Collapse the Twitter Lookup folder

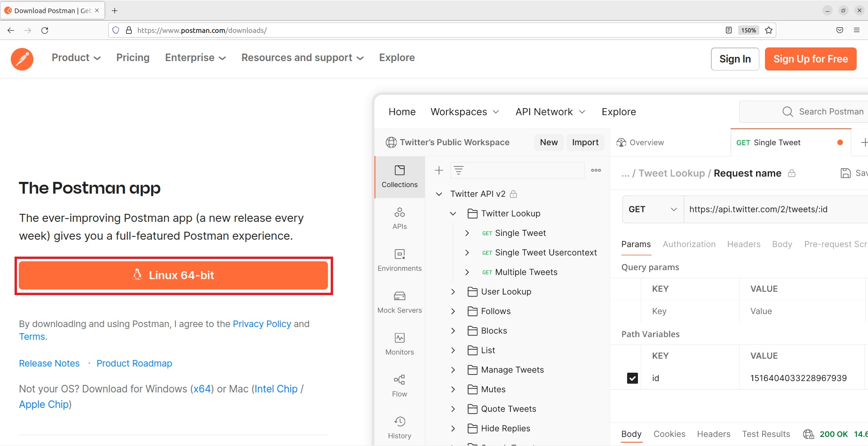pyautogui.click(x=453, y=214)
